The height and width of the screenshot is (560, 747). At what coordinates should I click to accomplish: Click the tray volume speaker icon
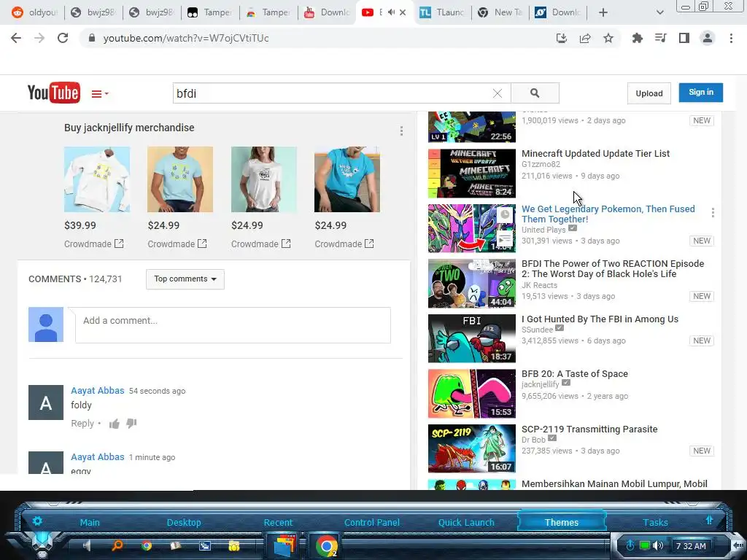(659, 545)
